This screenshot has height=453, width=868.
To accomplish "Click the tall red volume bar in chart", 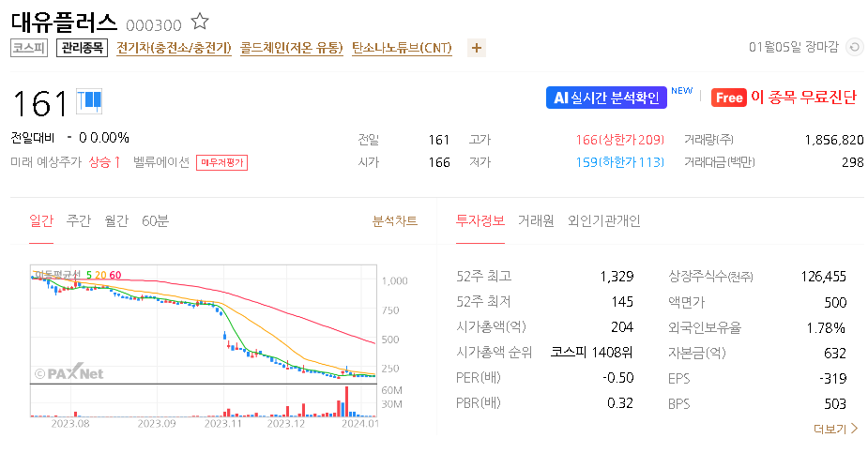I will coord(346,401).
